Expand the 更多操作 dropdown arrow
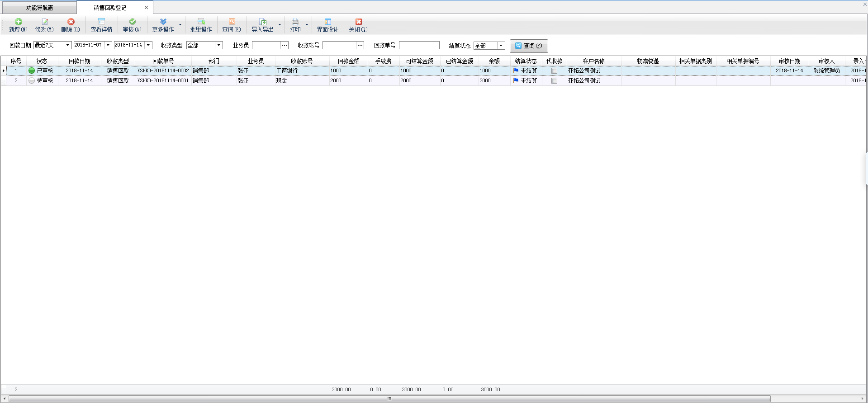This screenshot has width=868, height=403. pos(180,25)
